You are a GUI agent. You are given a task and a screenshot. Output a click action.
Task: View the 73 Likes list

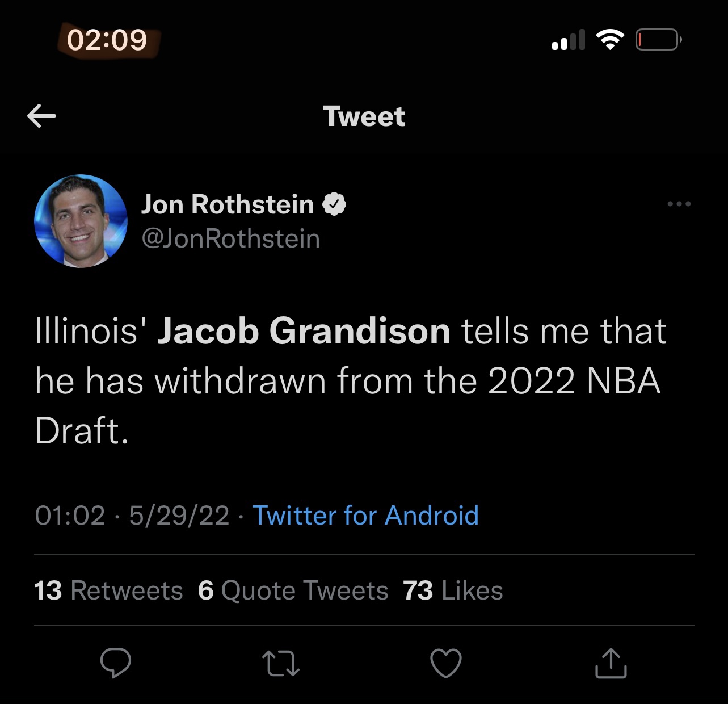pos(453,590)
